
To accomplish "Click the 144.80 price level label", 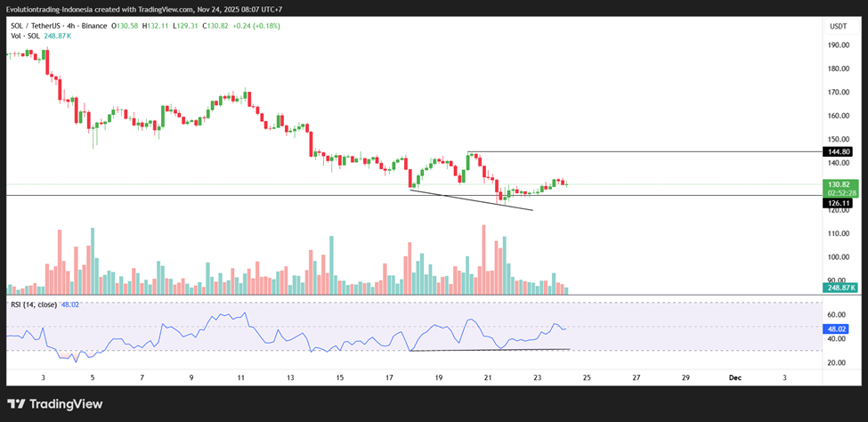I will [839, 151].
